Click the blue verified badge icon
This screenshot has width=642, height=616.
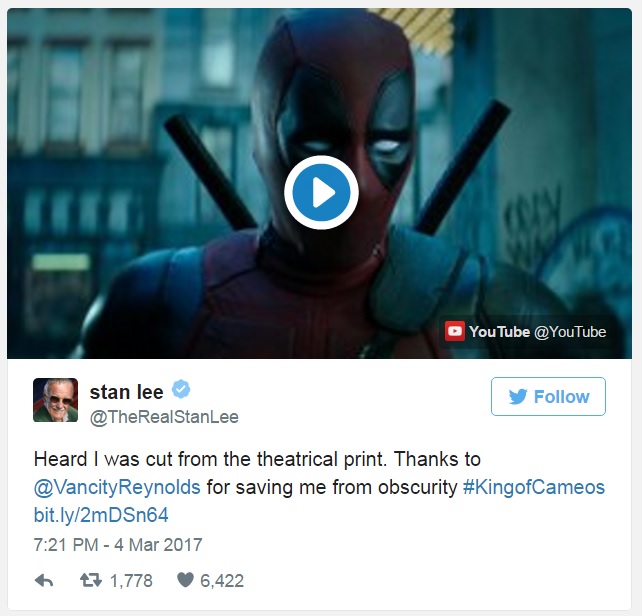click(x=181, y=389)
